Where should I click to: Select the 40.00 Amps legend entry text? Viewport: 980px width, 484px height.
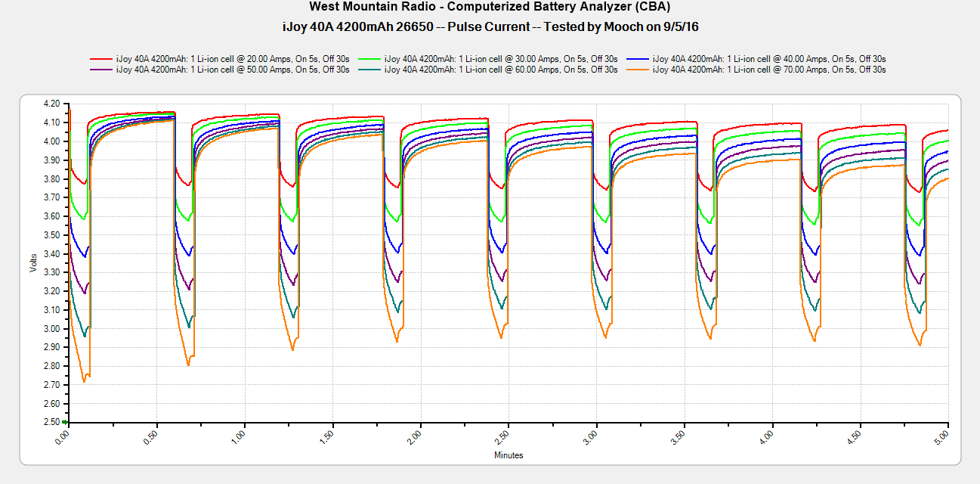pyautogui.click(x=769, y=58)
